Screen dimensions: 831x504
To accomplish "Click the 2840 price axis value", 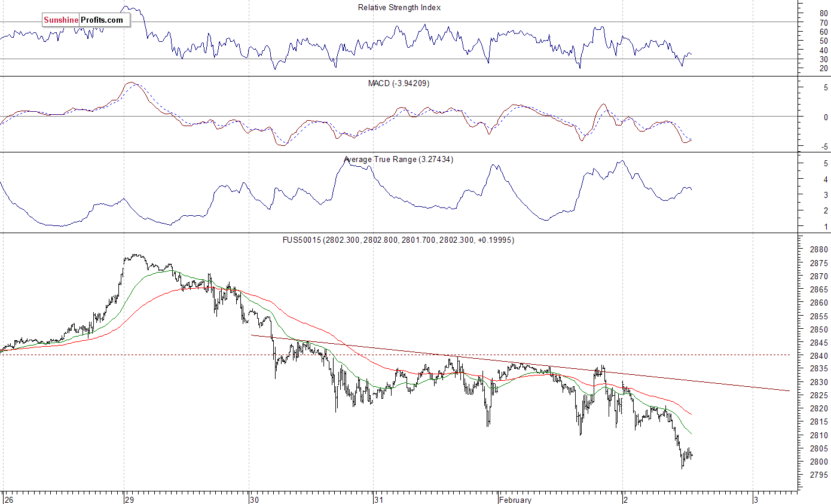I will click(819, 356).
